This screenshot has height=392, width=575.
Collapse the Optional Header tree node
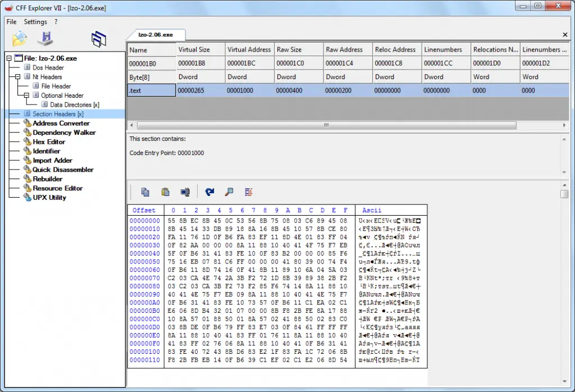coord(26,95)
